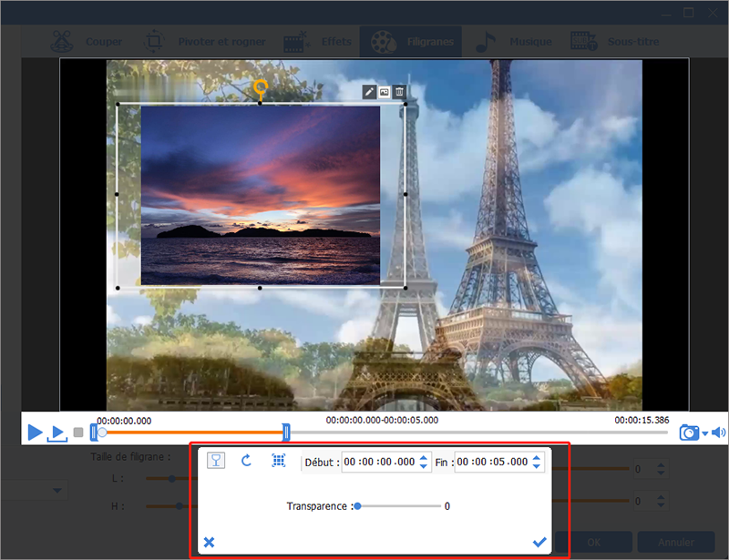Image resolution: width=729 pixels, height=560 pixels.
Task: Click the dotted-square fit icon in the popup
Action: tap(278, 461)
